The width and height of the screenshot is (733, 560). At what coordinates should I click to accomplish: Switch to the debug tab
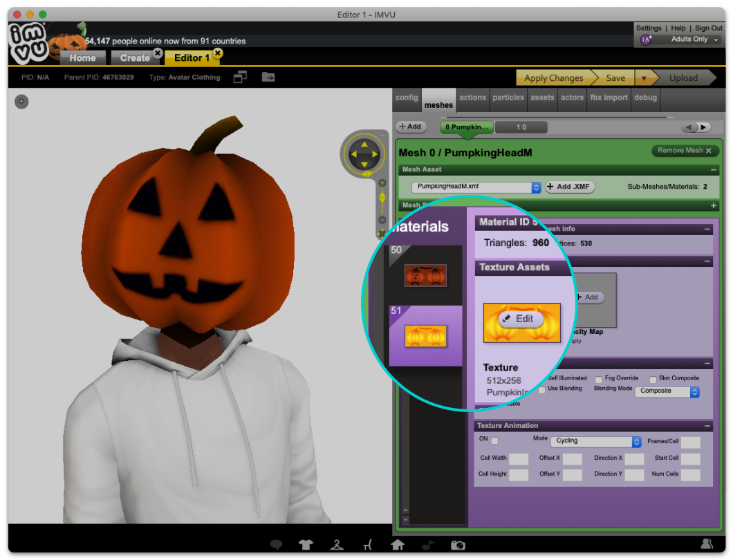(646, 97)
